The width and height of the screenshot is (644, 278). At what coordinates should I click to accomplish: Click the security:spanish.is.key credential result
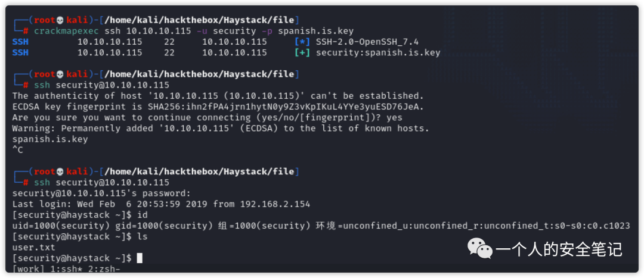point(378,52)
